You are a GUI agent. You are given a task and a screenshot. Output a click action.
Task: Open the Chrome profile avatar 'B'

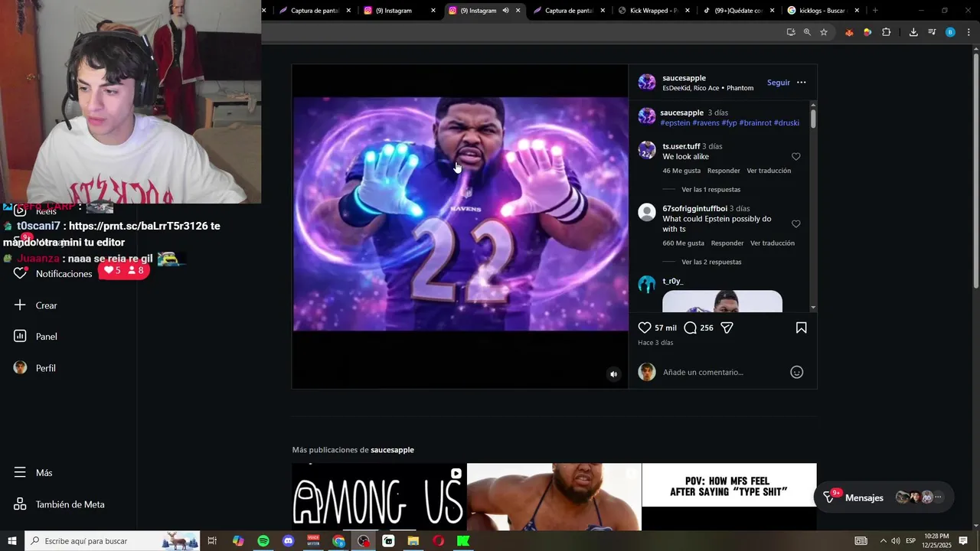[950, 32]
